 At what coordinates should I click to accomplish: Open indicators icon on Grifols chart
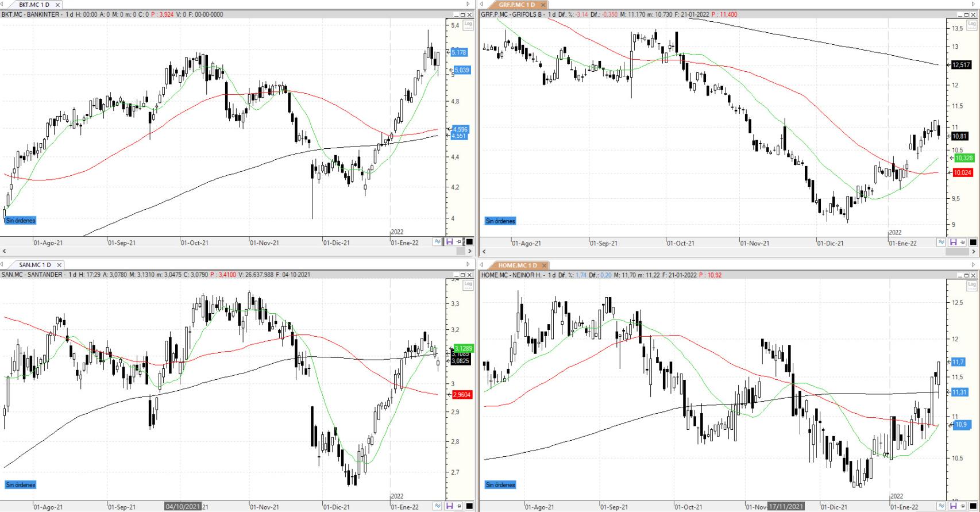click(x=942, y=242)
